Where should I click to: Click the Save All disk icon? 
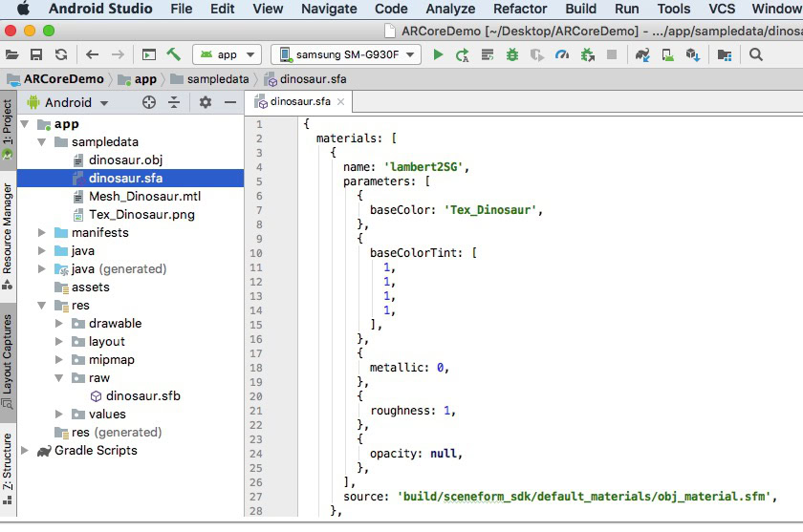click(x=36, y=54)
